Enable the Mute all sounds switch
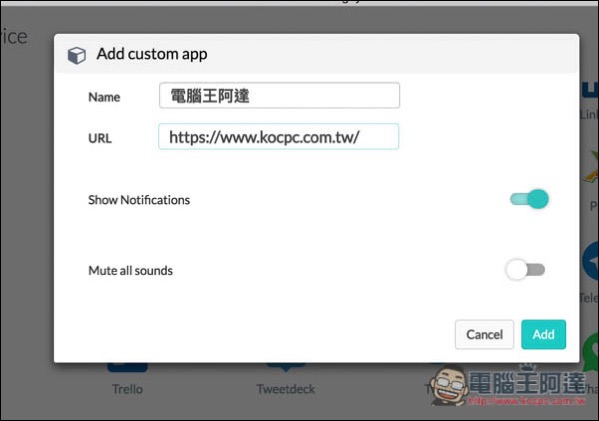This screenshot has height=421, width=599. [x=525, y=270]
